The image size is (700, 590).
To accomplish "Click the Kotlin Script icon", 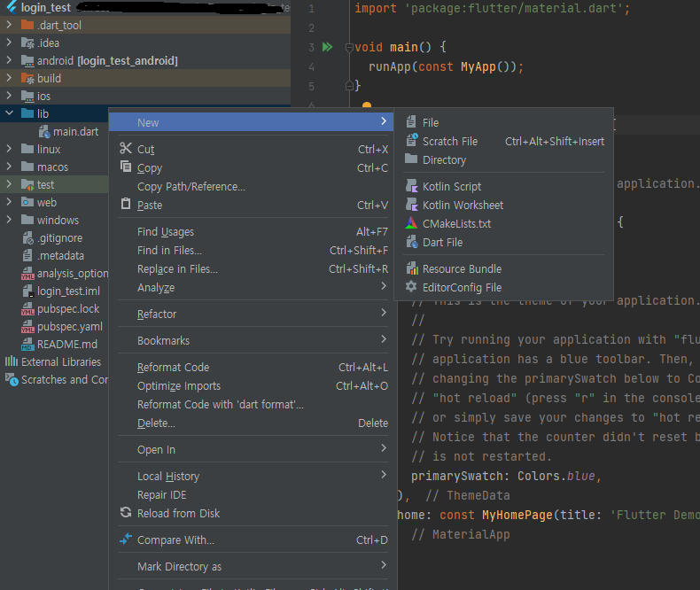I will 411,186.
